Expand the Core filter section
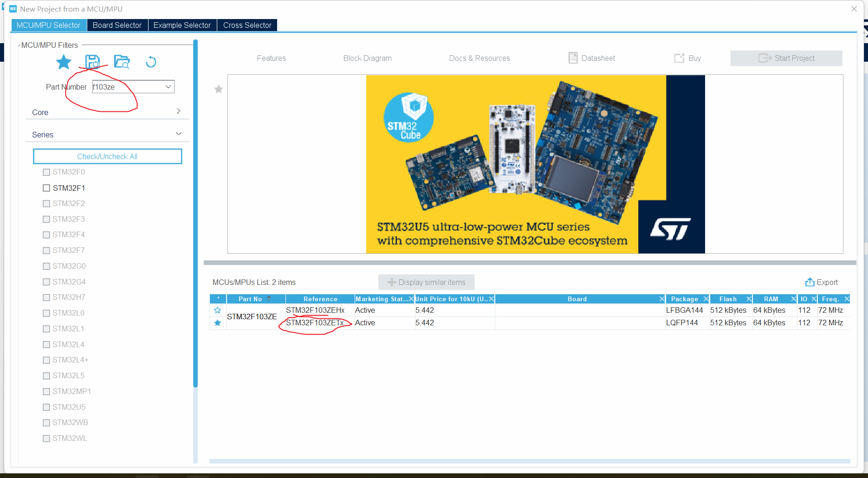This screenshot has height=478, width=868. (178, 111)
